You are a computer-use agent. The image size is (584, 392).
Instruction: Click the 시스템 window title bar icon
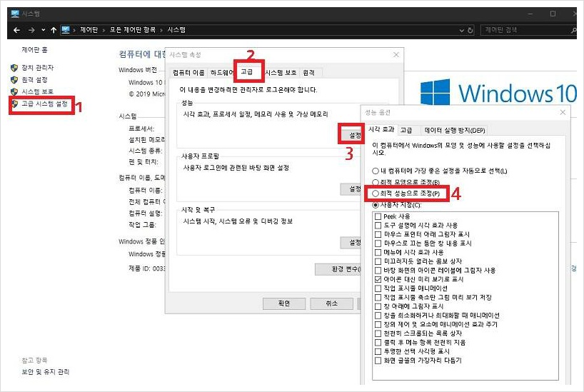tap(15, 14)
